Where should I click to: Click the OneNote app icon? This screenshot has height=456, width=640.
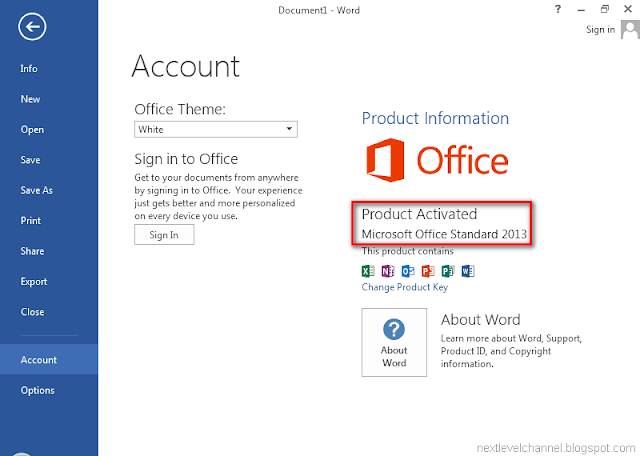(x=388, y=271)
